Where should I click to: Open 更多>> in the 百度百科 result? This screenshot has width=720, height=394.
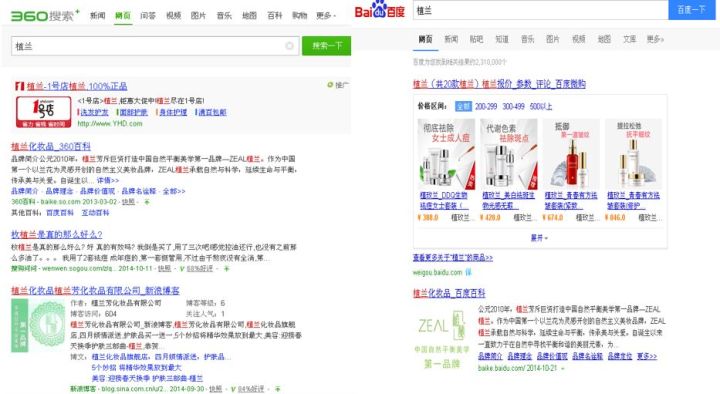[x=647, y=356]
